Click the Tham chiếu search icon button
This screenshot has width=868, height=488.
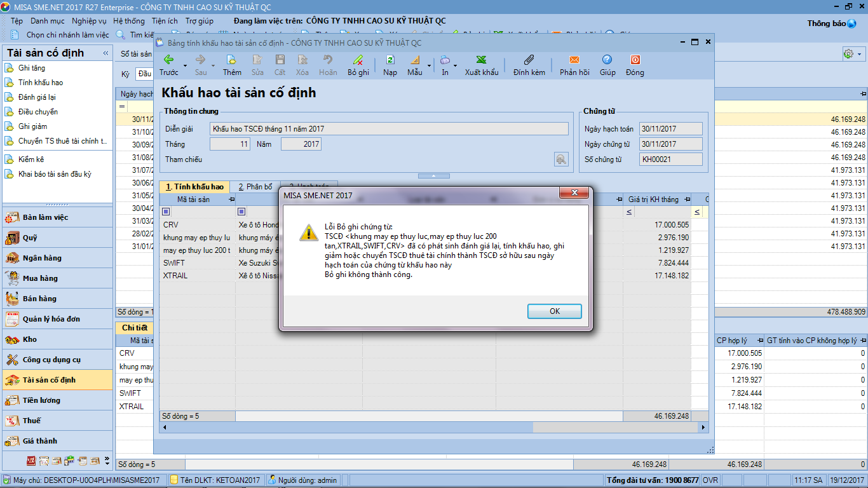(561, 159)
